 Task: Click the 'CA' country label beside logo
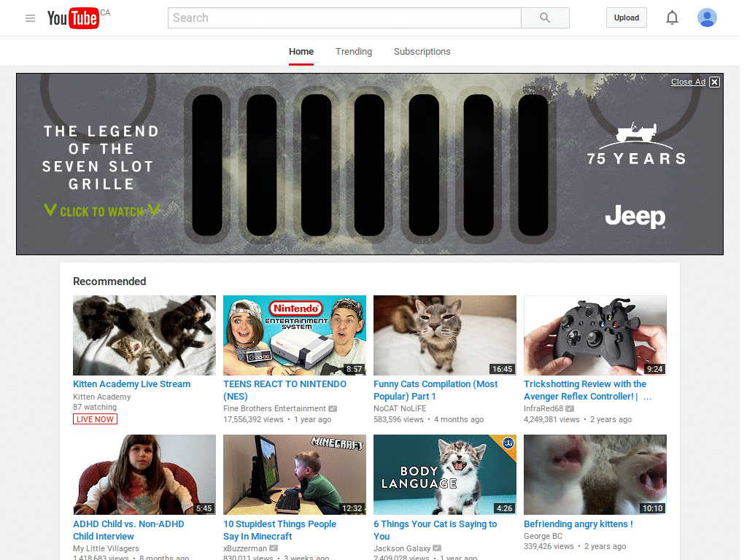click(105, 12)
